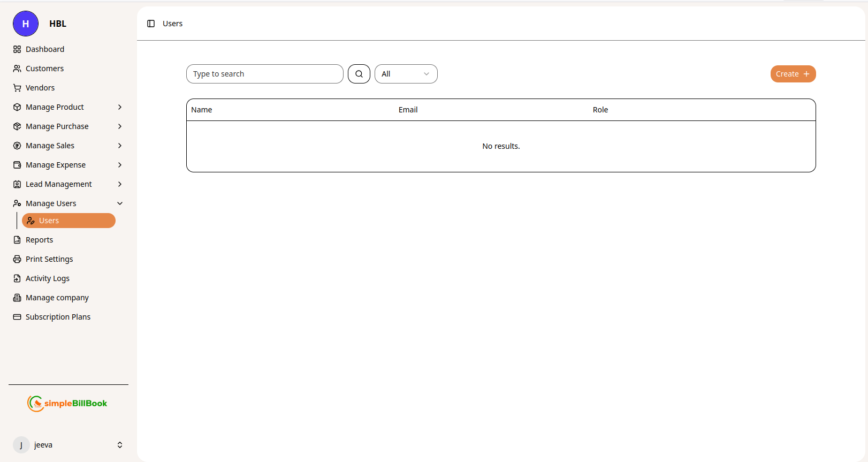Select the Users submenu item

point(68,221)
